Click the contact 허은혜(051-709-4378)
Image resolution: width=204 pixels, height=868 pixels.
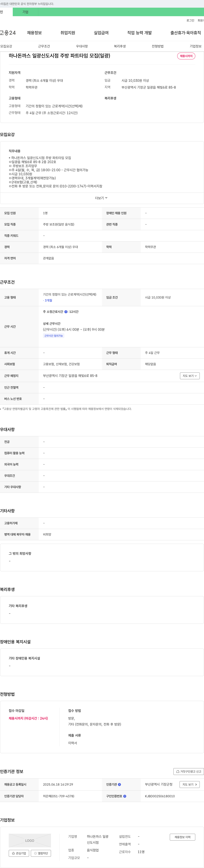pos(58,796)
